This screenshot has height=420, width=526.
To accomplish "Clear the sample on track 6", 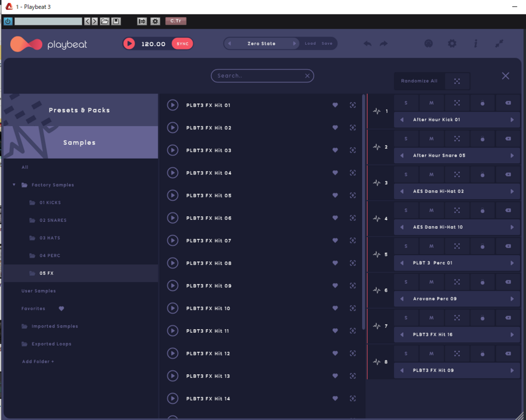I will pos(508,282).
